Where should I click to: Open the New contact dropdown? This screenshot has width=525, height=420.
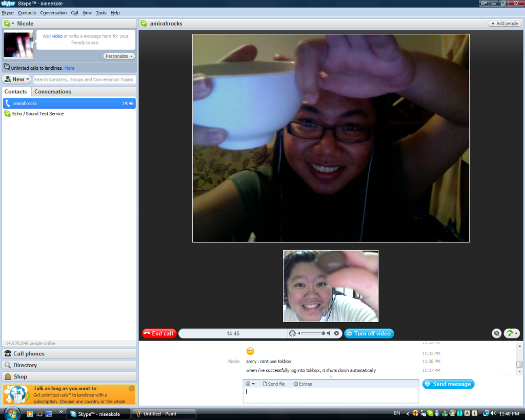[17, 79]
